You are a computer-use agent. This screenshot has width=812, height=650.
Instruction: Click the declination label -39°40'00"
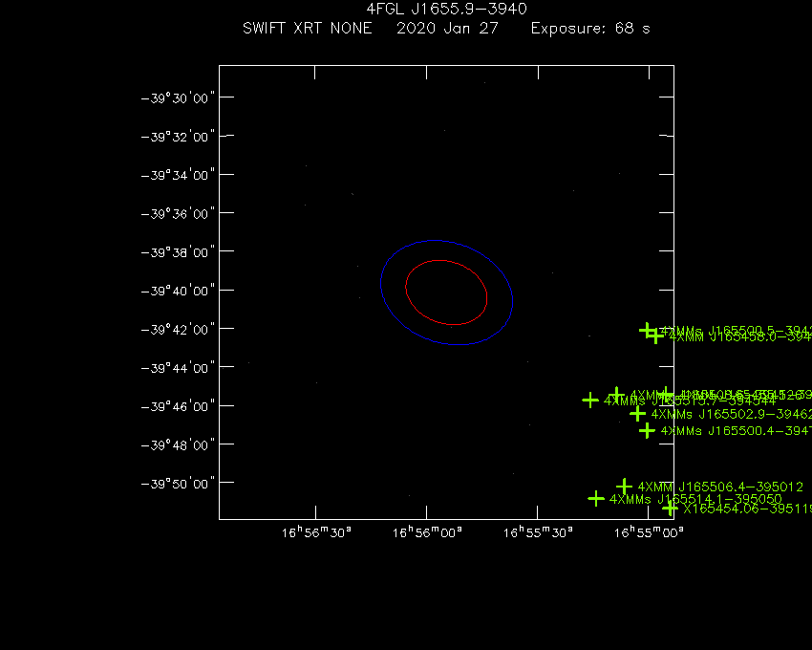click(x=178, y=291)
